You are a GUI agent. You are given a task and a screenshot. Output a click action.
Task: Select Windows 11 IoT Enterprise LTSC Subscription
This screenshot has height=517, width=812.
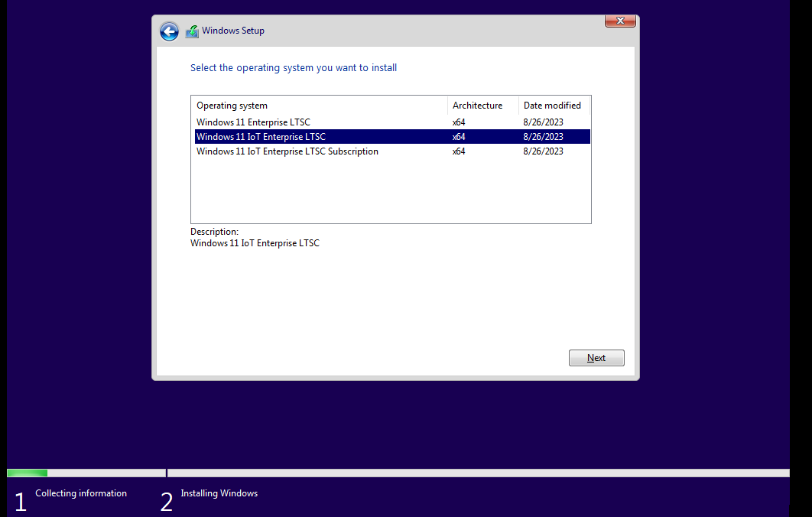pos(392,151)
